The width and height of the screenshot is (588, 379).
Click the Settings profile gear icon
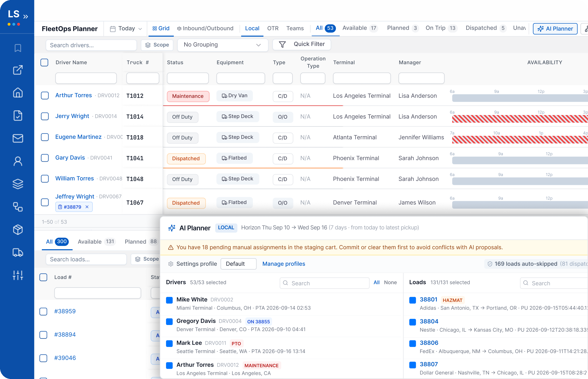(171, 264)
